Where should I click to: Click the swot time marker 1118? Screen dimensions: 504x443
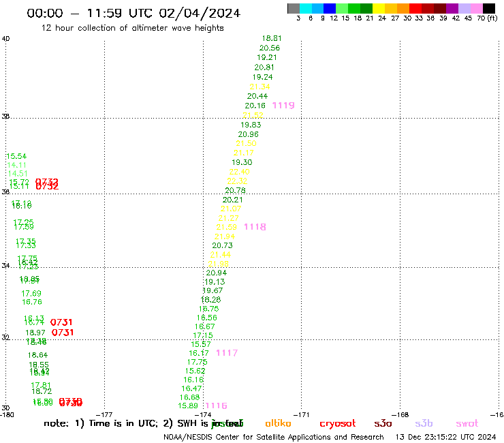(255, 227)
